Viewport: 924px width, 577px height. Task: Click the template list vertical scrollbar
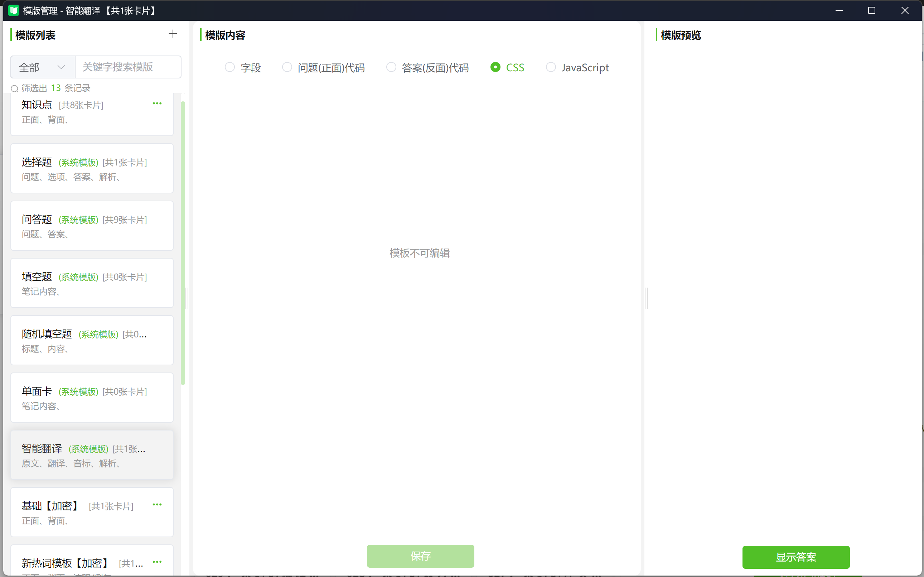183,243
